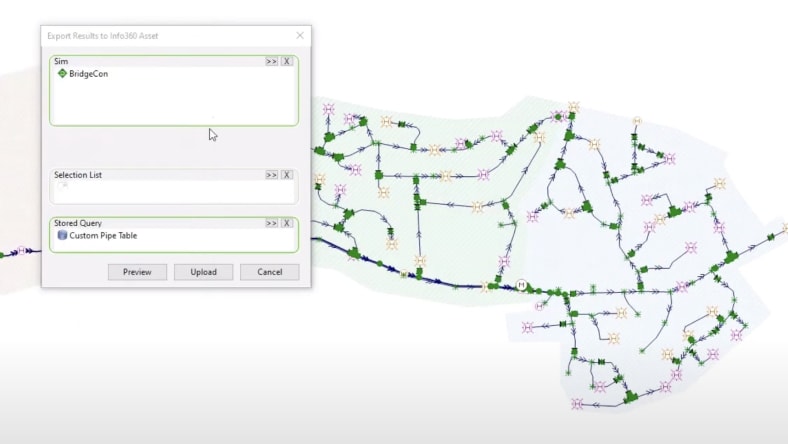The width and height of the screenshot is (788, 444).
Task: Select the Custom Pipe Table stored query entry
Action: [103, 236]
